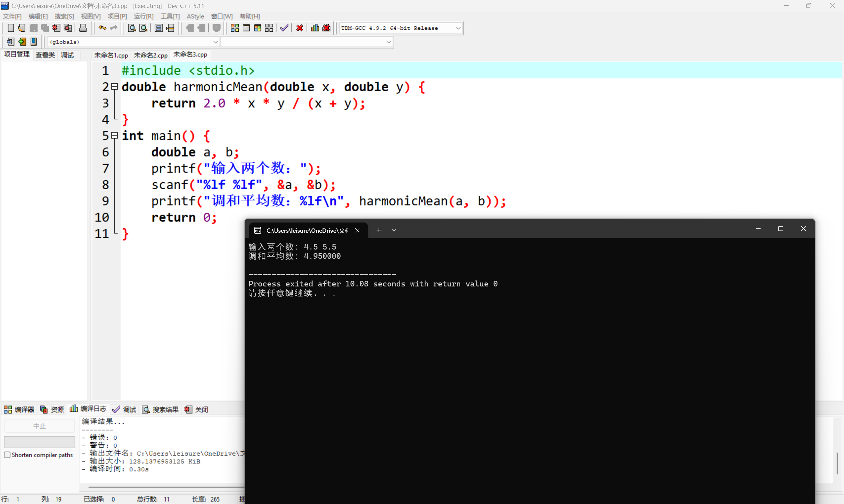Open the TDM-GCC compiler configuration dropdown

pyautogui.click(x=458, y=28)
